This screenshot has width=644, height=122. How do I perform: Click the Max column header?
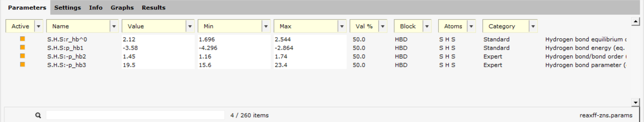[306, 26]
